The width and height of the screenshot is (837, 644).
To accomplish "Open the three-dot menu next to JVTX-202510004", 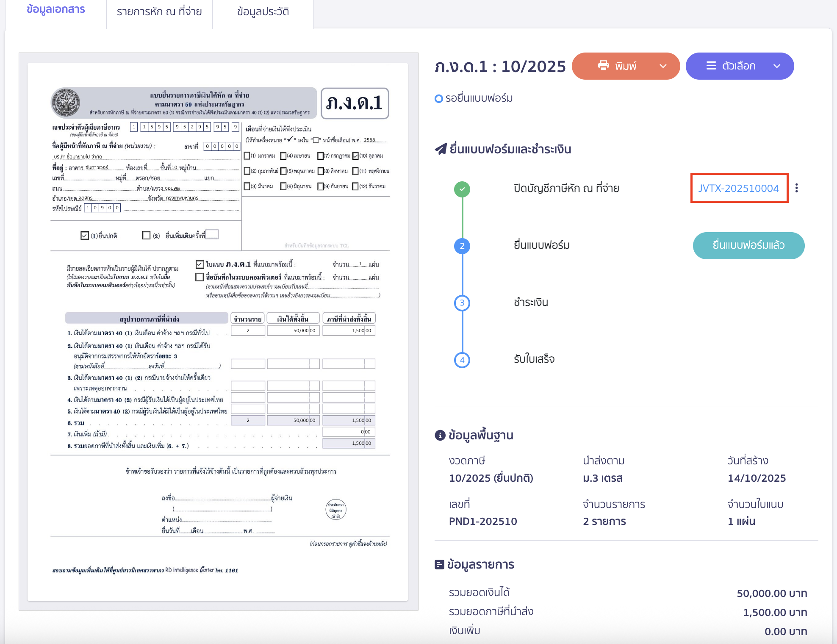I will [x=797, y=188].
